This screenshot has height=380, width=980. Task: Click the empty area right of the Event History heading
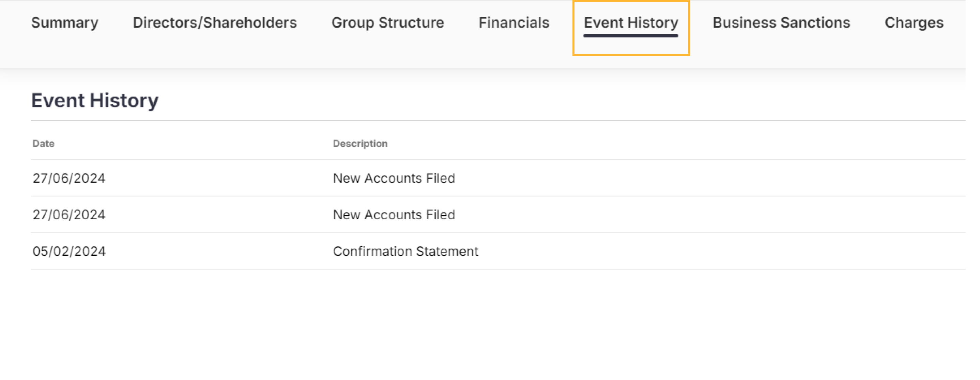click(x=533, y=101)
